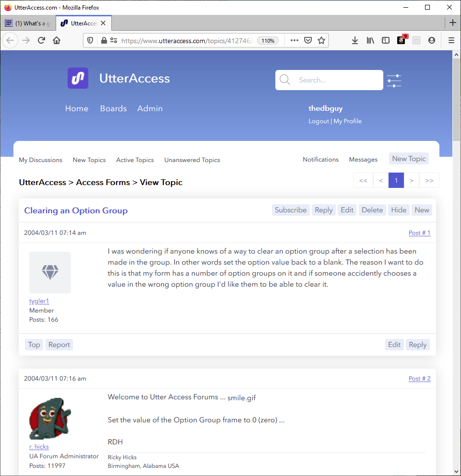461x476 pixels.
Task: Open the Post # 2 permalink
Action: (419, 379)
